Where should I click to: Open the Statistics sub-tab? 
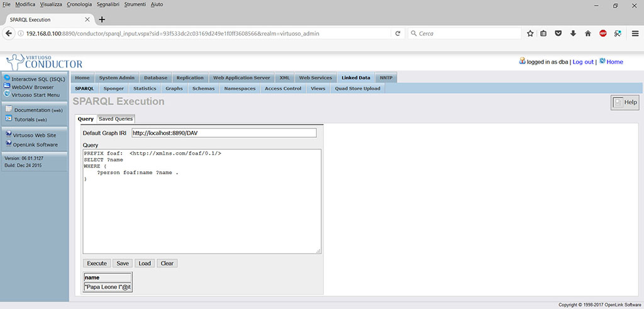(x=145, y=88)
